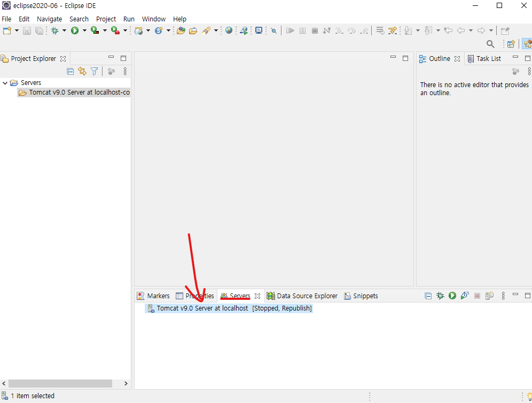Click the Next Annotation icon
Viewport: 532px width, 403px height.
[408, 30]
